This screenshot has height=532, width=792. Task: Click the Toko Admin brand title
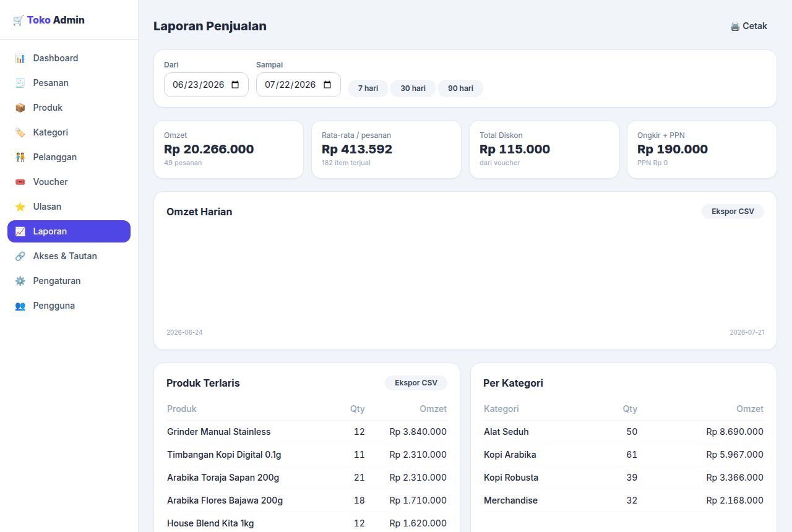pos(56,20)
